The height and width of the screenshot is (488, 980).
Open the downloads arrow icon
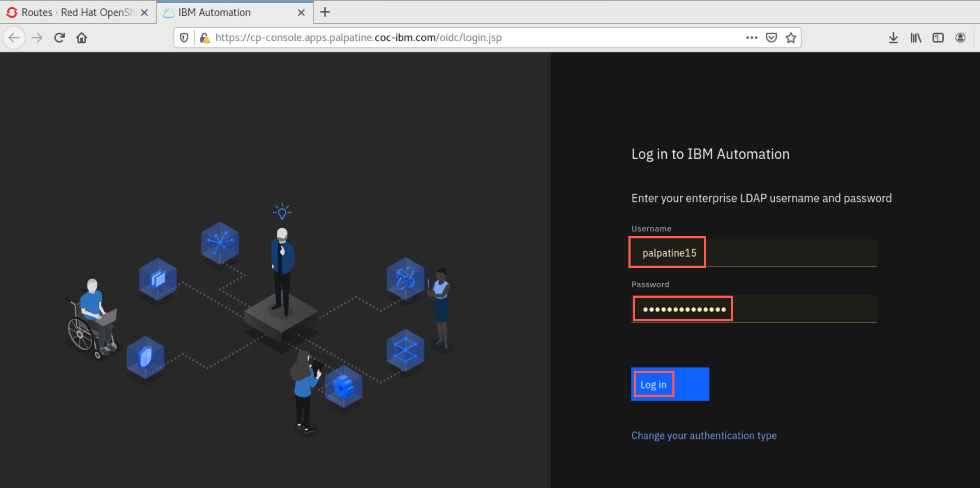893,38
